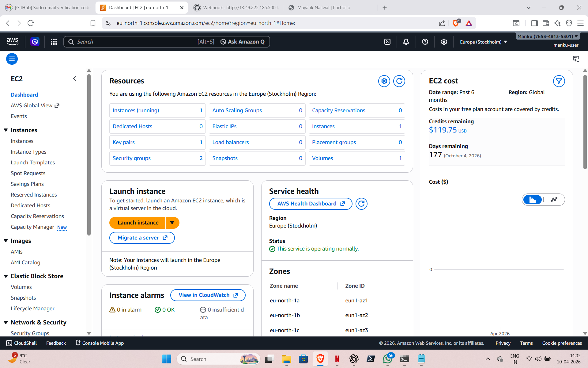588x368 pixels.
Task: Refresh the Resources panel
Action: (399, 81)
